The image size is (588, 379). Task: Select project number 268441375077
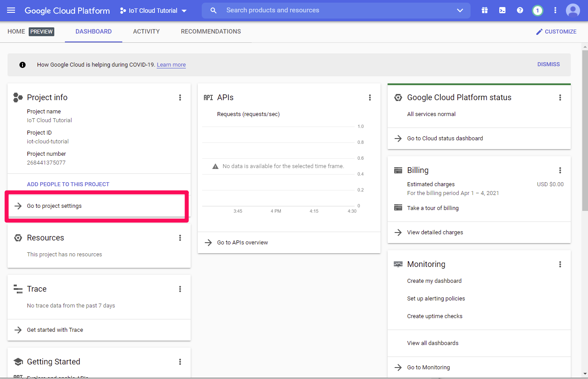tap(46, 163)
